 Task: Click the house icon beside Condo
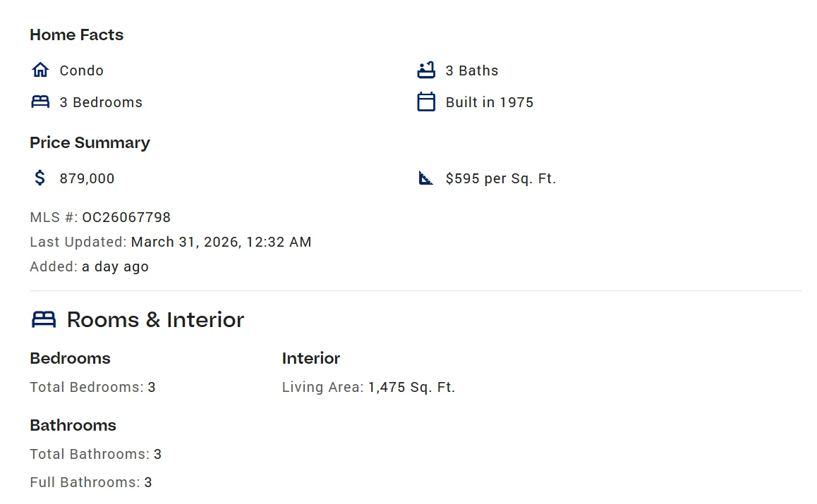coord(40,70)
